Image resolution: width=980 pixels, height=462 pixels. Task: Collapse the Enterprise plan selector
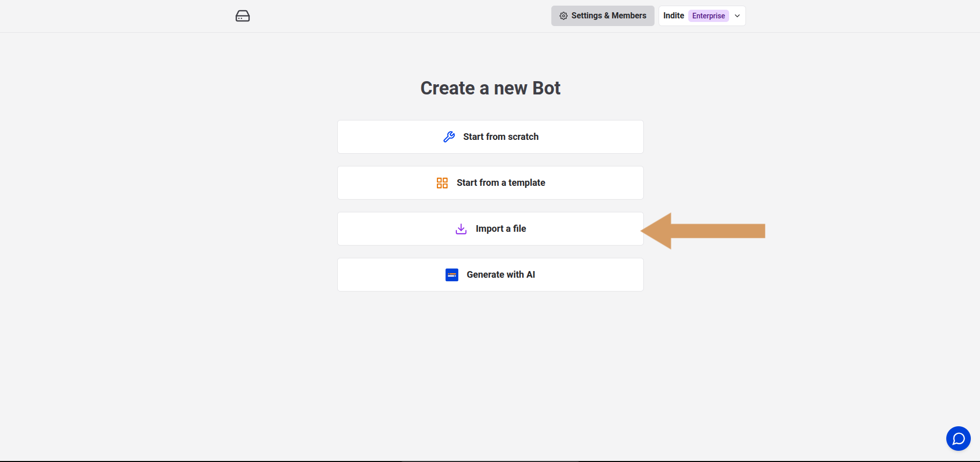pos(737,16)
